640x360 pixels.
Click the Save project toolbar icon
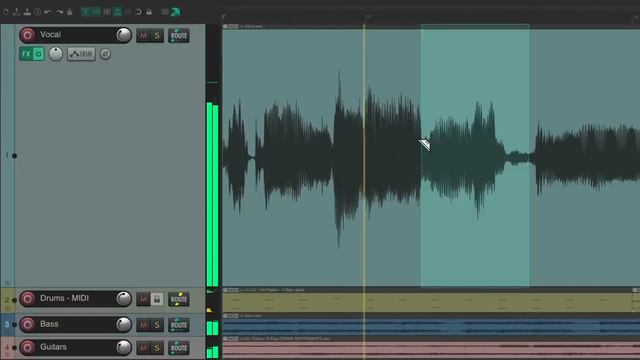click(27, 12)
